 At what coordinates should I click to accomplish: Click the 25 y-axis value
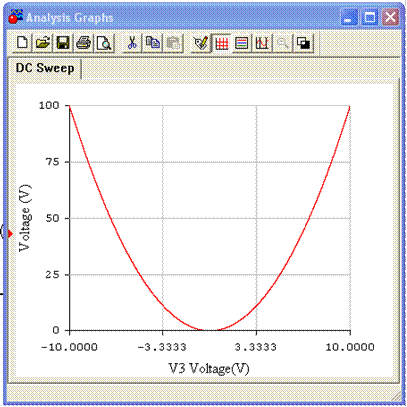(52, 275)
